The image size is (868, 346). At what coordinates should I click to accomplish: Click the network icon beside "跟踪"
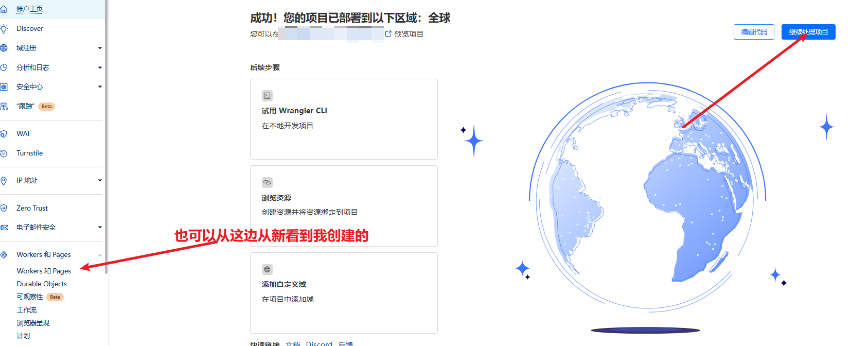[x=4, y=107]
